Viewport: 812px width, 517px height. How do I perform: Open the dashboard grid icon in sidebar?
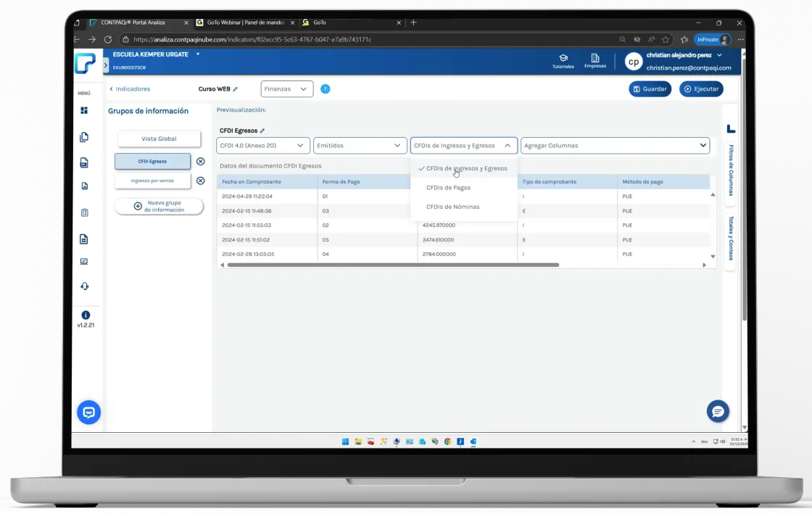coord(84,110)
